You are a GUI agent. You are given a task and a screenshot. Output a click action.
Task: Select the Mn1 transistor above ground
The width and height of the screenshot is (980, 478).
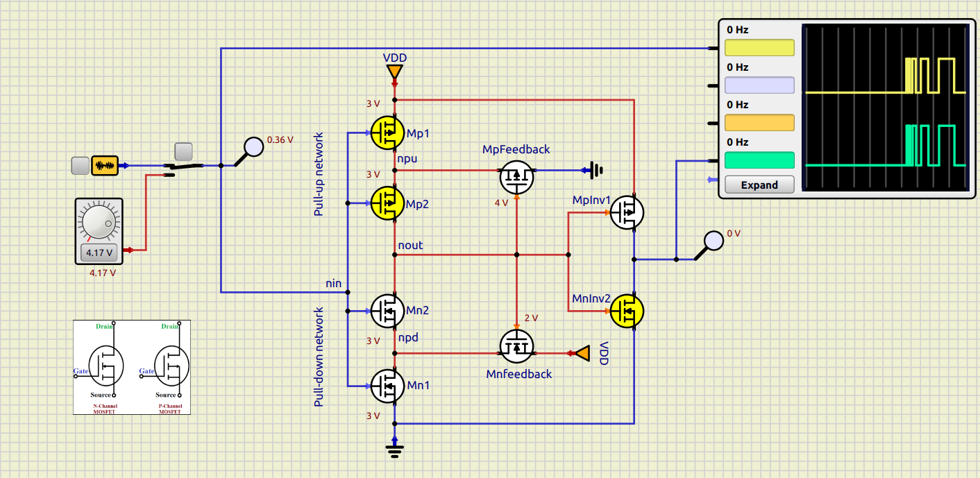(388, 385)
